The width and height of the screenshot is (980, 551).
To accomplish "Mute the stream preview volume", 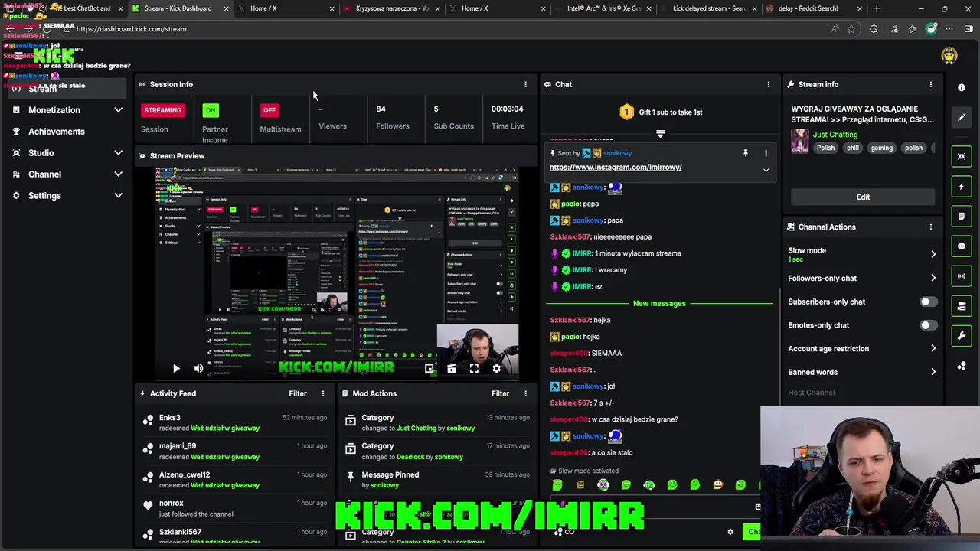I will pyautogui.click(x=198, y=369).
